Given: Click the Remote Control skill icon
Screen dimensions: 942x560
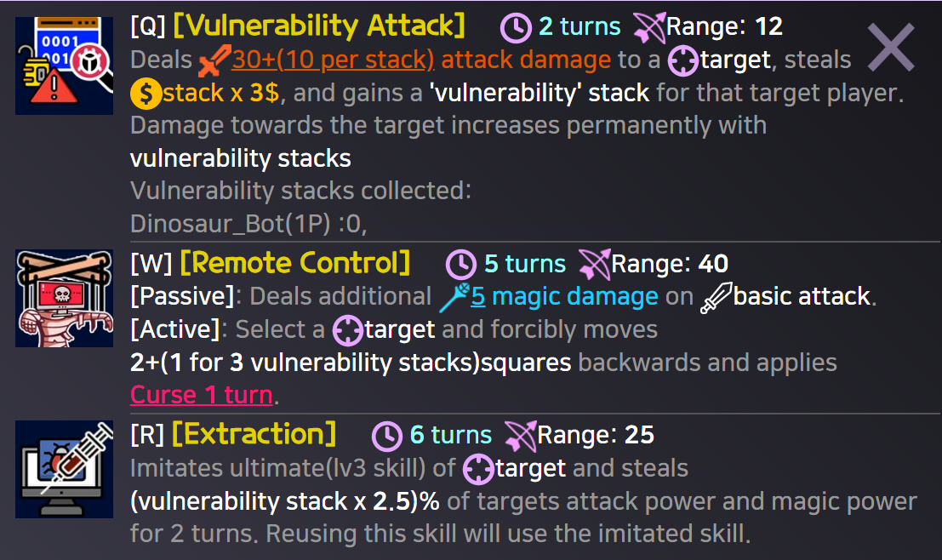Looking at the screenshot, I should (63, 296).
